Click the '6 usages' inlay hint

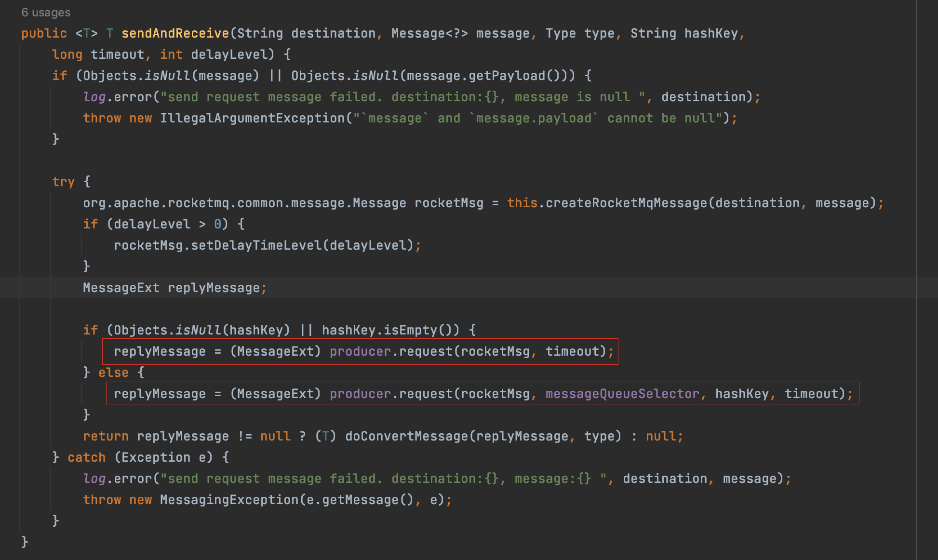(x=46, y=13)
